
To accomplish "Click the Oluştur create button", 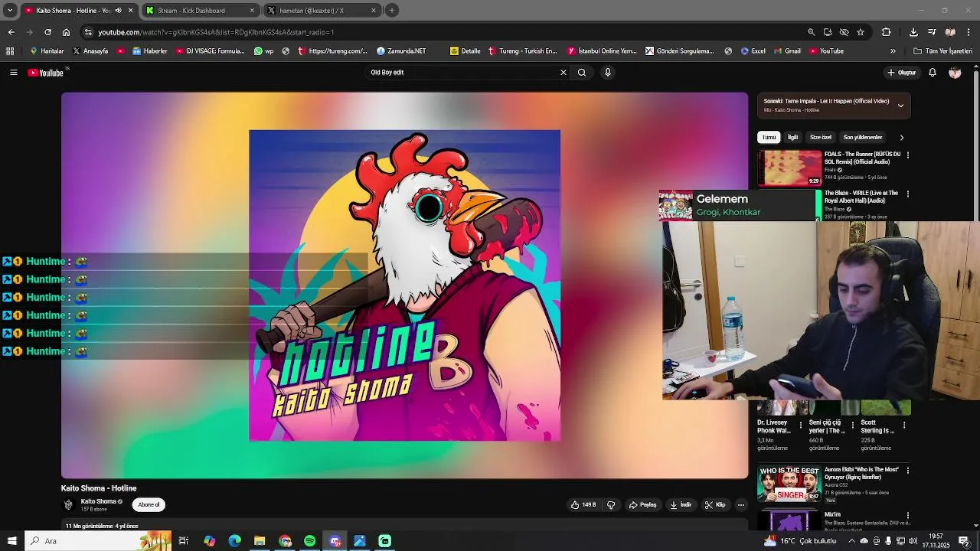I will click(902, 73).
